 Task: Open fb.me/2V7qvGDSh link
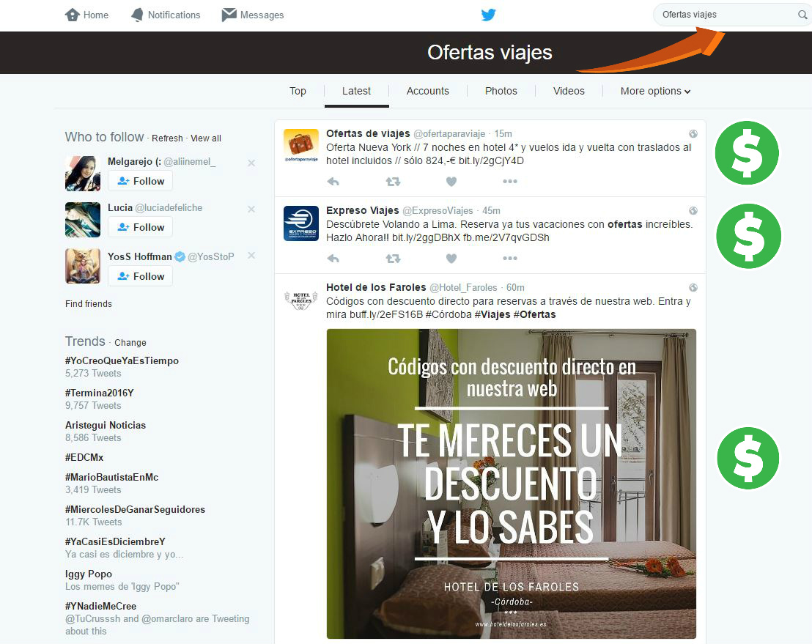[506, 237]
